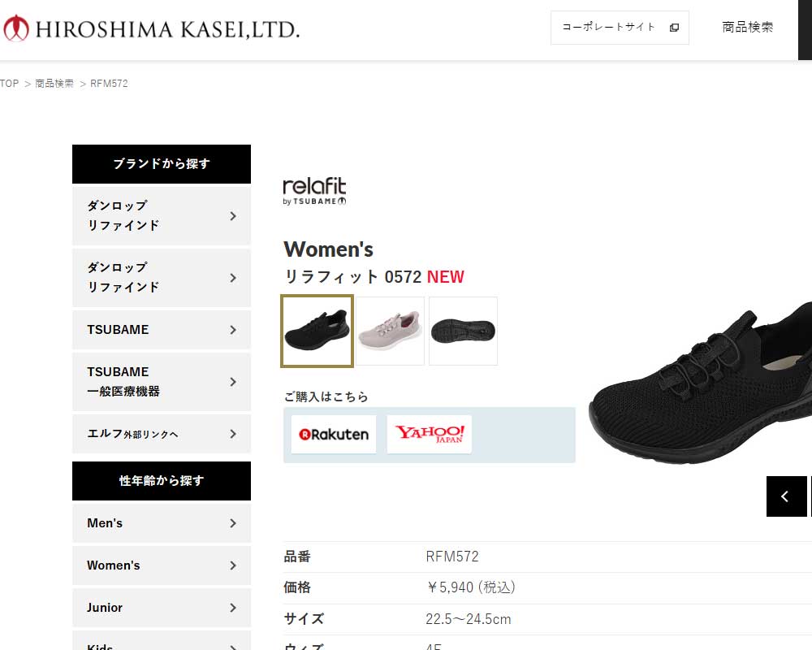Image resolution: width=812 pixels, height=650 pixels.
Task: Expand the TSUBAME 一般医療機器 chevron
Action: point(233,382)
